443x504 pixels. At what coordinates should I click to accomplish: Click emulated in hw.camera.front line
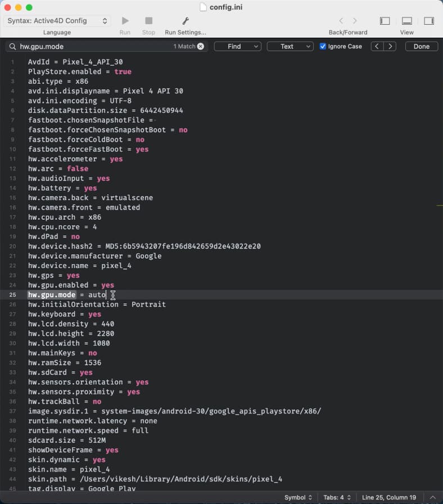pyautogui.click(x=123, y=208)
